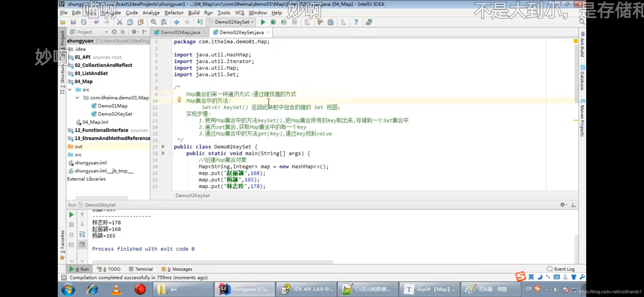This screenshot has width=644, height=297.
Task: Click the Replace toolbar icon
Action: point(164,22)
